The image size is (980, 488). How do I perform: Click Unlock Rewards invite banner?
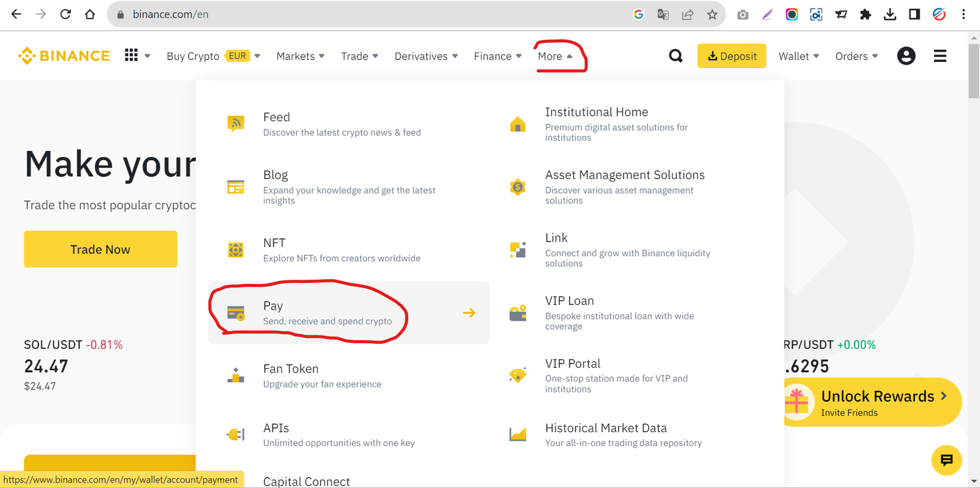pyautogui.click(x=872, y=402)
